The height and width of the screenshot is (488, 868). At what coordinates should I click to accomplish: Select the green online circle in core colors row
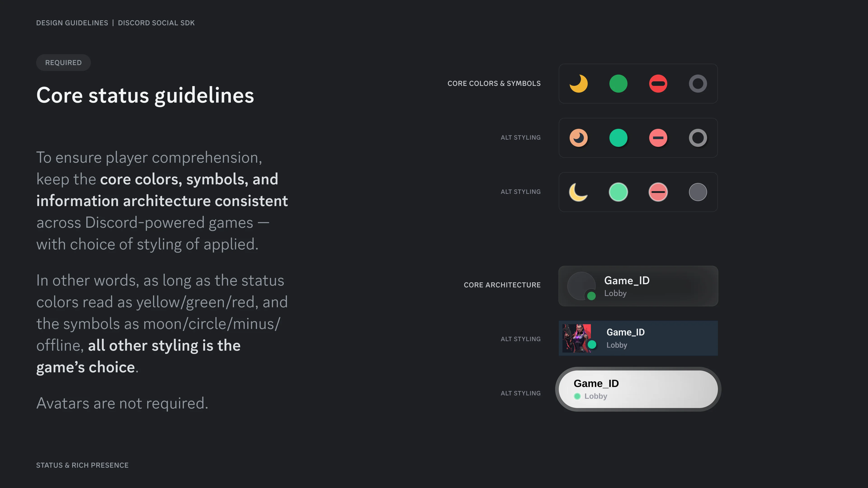coord(618,84)
